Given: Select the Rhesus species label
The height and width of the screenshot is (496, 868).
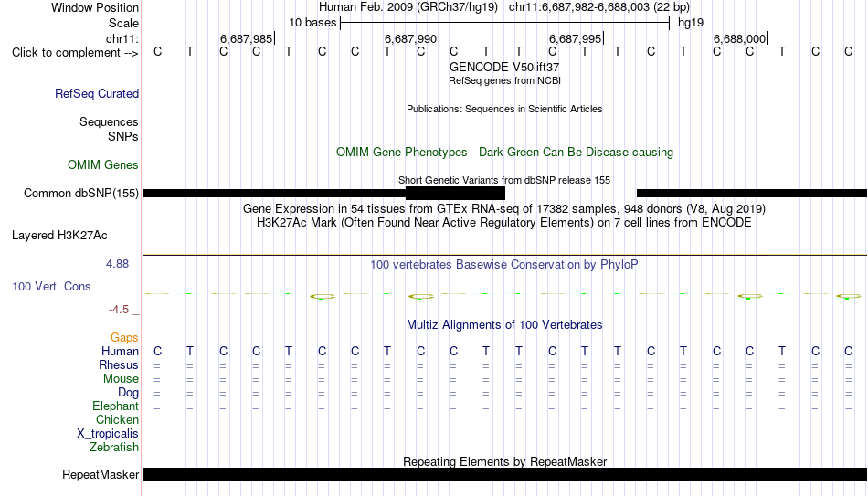Looking at the screenshot, I should coord(119,364).
